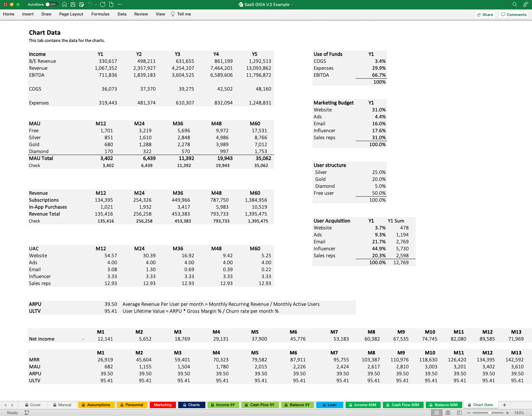This screenshot has width=532, height=416.
Task: Open the Home ribbon tab
Action: click(x=9, y=14)
